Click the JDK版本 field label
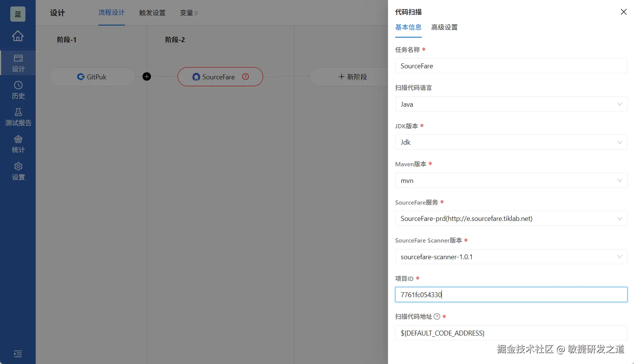The image size is (634, 364). pyautogui.click(x=407, y=126)
